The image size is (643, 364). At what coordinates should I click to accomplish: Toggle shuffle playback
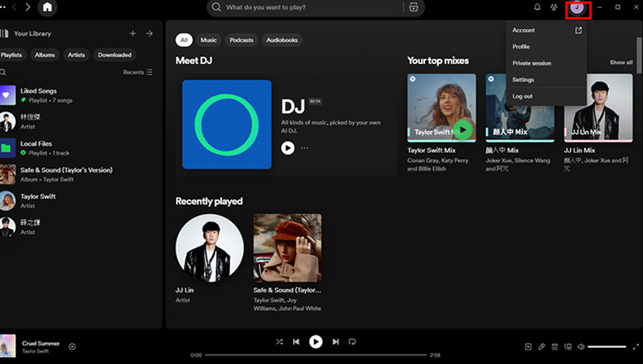click(x=279, y=342)
